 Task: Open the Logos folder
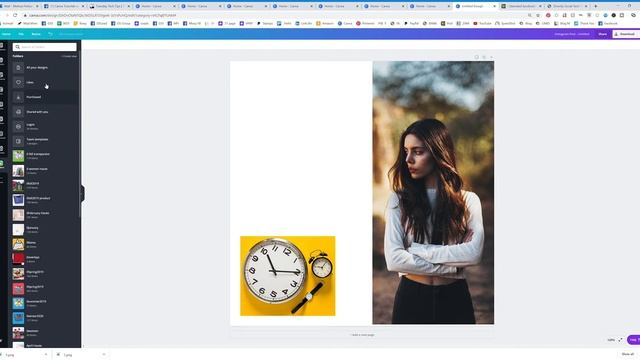44,126
